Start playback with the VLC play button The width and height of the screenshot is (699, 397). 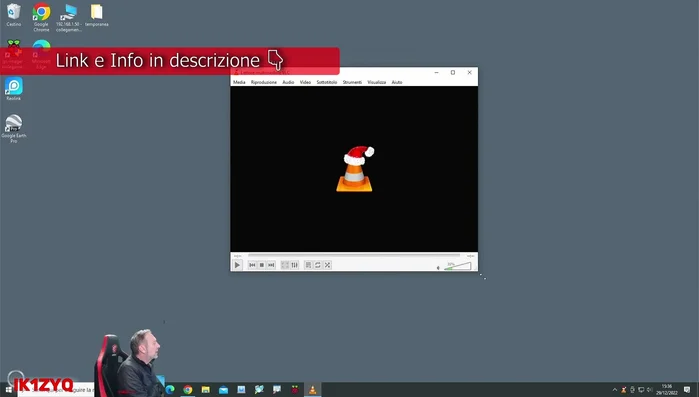[x=237, y=265]
